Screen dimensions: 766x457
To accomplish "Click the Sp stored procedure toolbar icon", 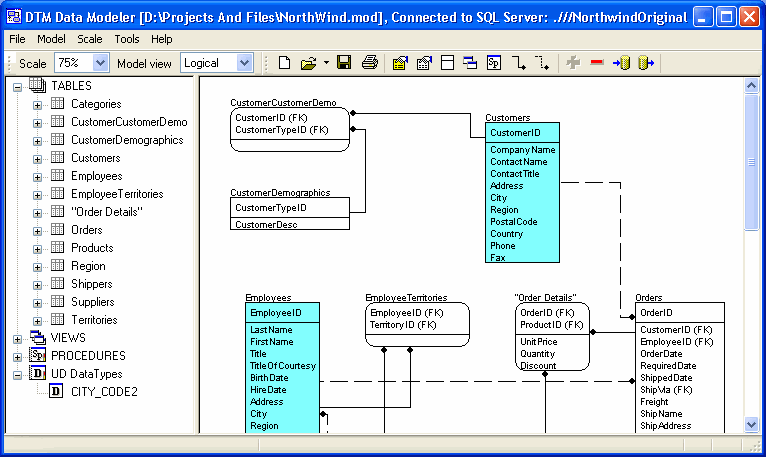I will coord(494,63).
